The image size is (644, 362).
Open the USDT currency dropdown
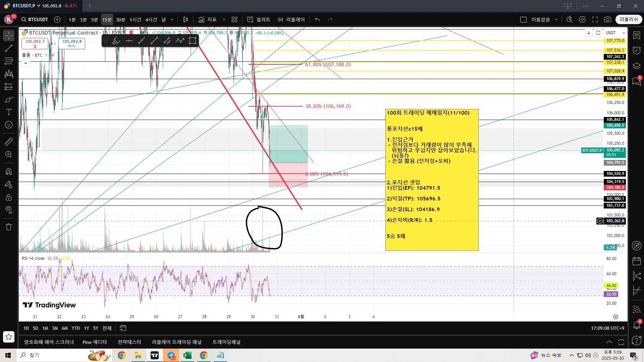tap(615, 33)
